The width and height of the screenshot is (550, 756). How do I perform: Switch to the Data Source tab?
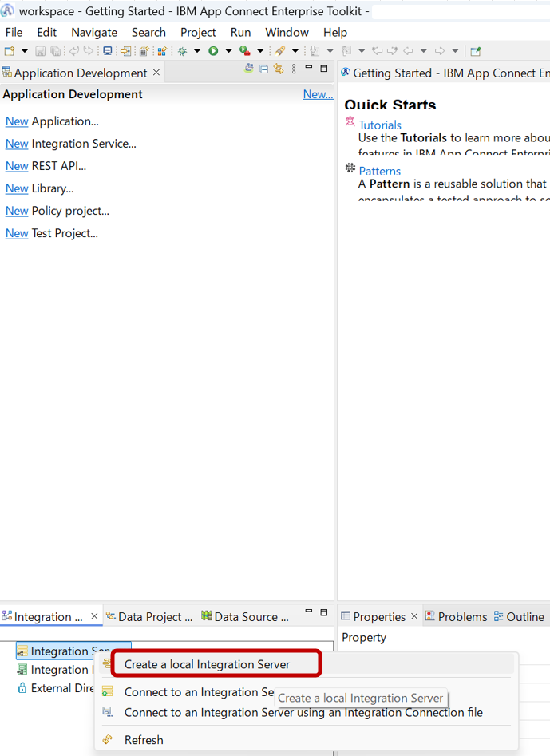[x=245, y=616]
